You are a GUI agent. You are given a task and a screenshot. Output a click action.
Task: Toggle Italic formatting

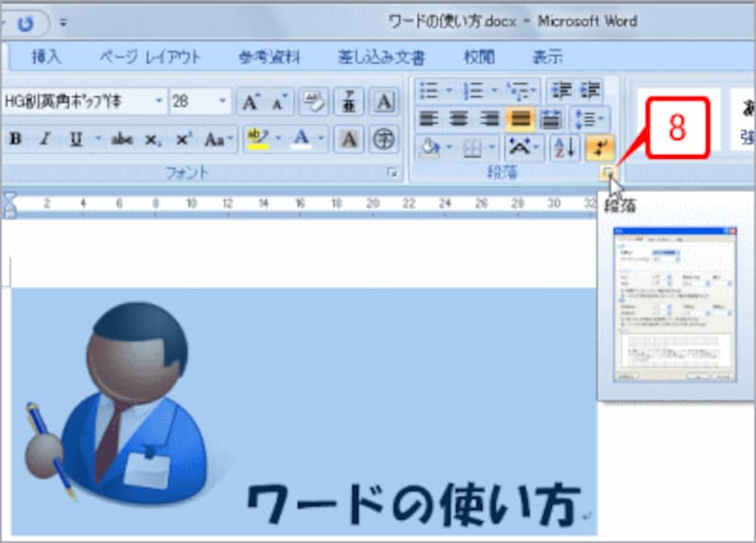point(45,139)
